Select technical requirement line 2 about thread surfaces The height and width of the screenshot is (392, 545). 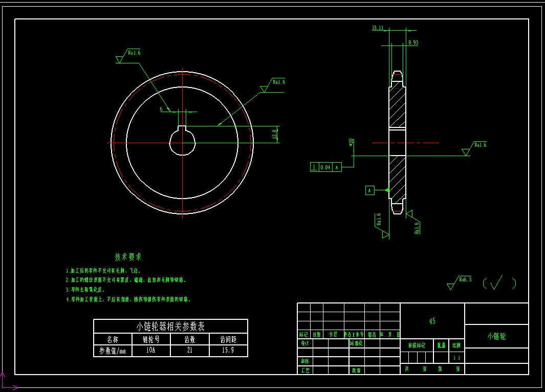[126, 280]
